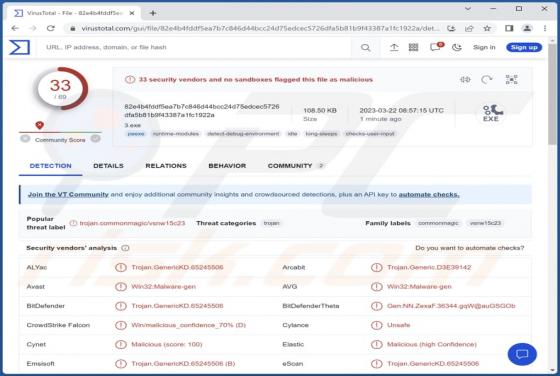The height and width of the screenshot is (376, 560).
Task: Click the Sign in link
Action: point(484,47)
